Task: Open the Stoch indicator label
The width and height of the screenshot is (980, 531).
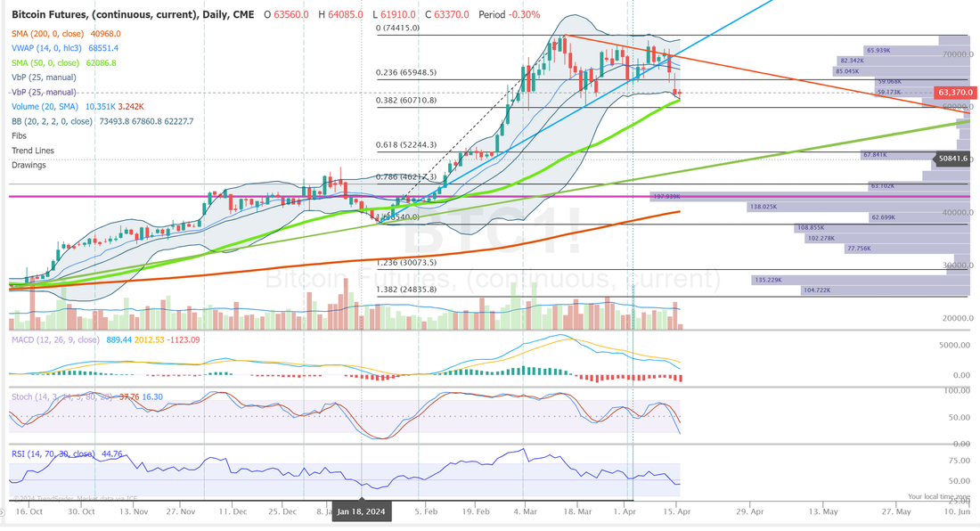Action: 61,396
